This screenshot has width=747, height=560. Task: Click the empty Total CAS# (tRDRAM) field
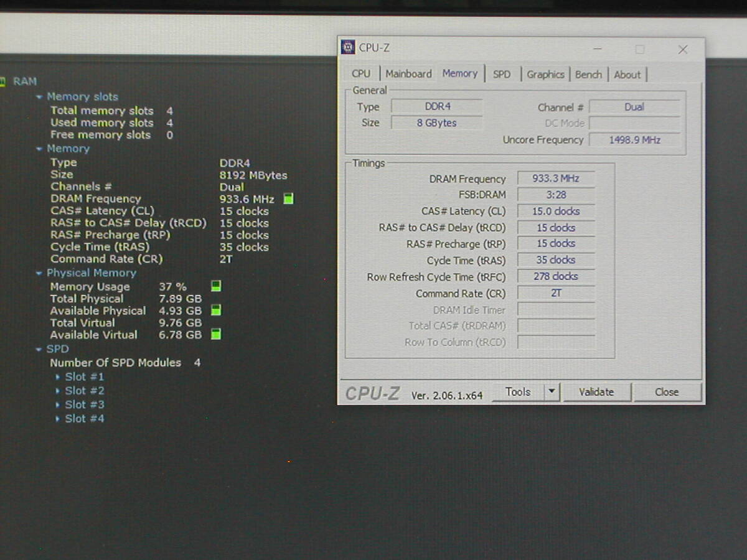(x=556, y=325)
